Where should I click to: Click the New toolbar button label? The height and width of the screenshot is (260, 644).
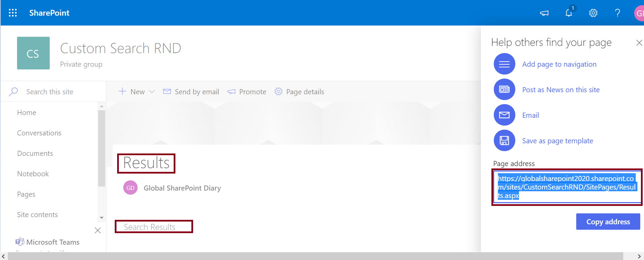click(x=138, y=92)
